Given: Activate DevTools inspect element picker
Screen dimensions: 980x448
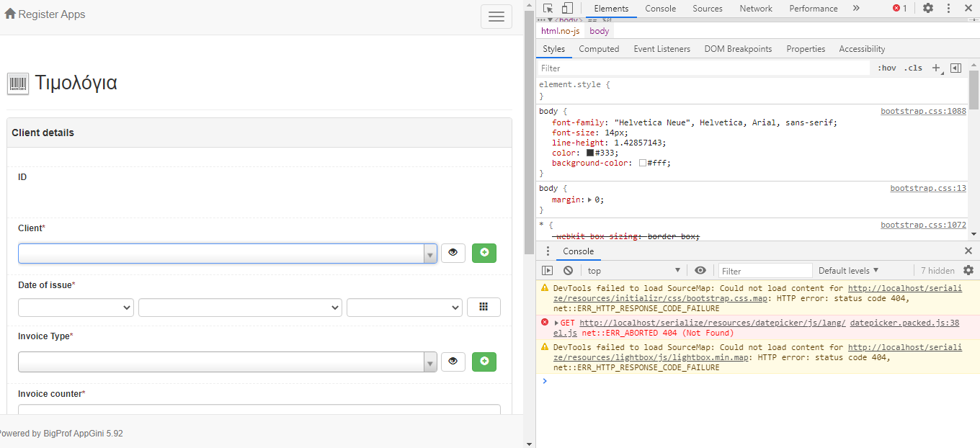Looking at the screenshot, I should point(548,9).
